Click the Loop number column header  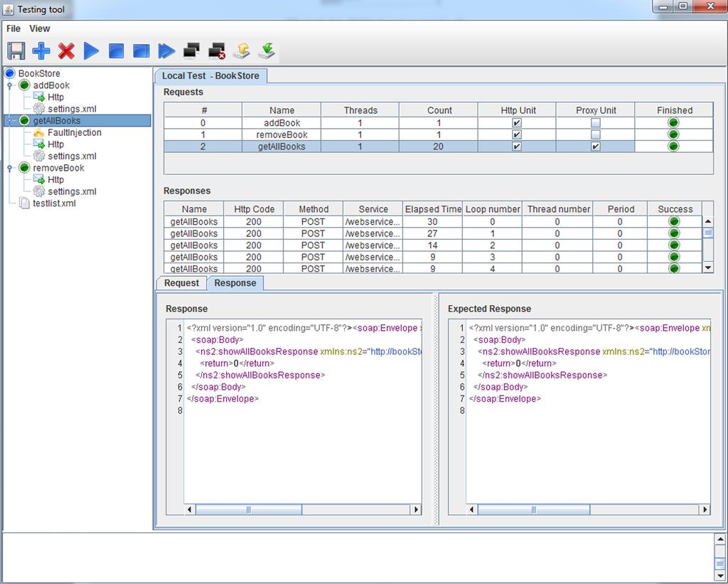493,209
